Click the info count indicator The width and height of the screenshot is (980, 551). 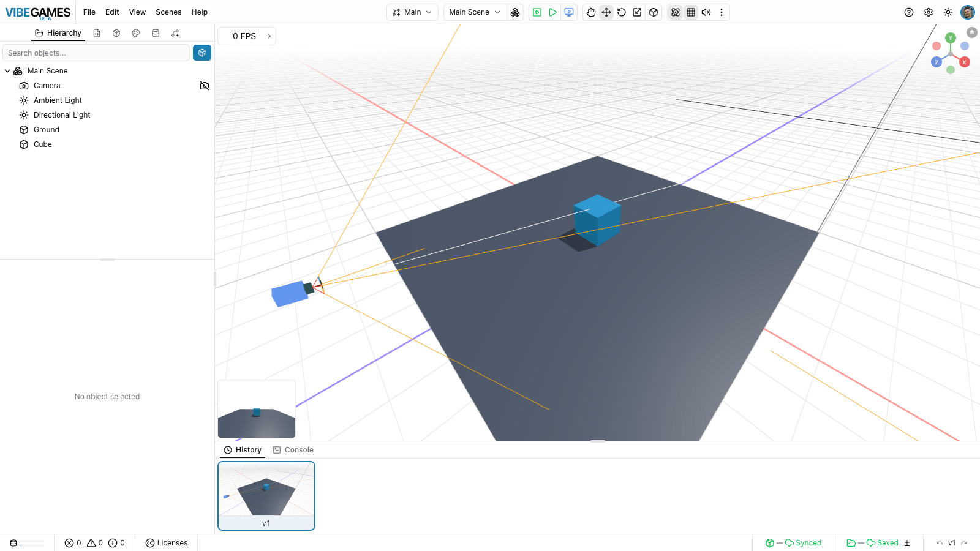click(x=116, y=543)
